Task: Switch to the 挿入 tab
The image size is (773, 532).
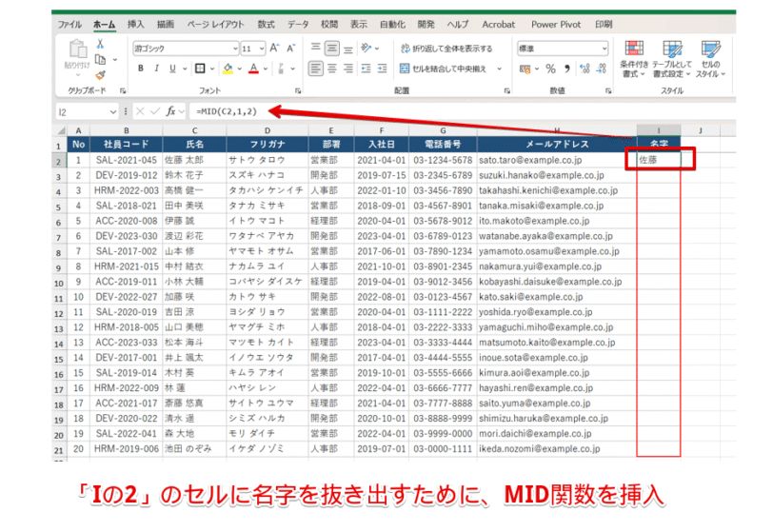Action: pos(135,24)
